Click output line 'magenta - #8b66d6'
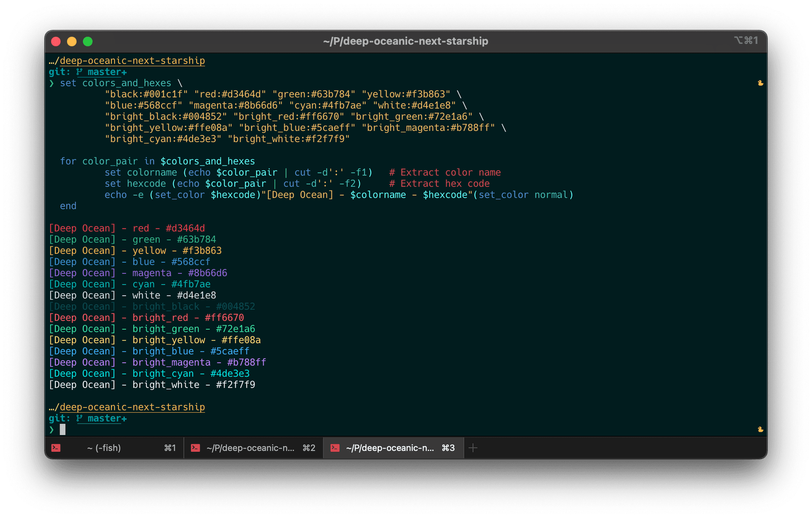 [x=138, y=273]
